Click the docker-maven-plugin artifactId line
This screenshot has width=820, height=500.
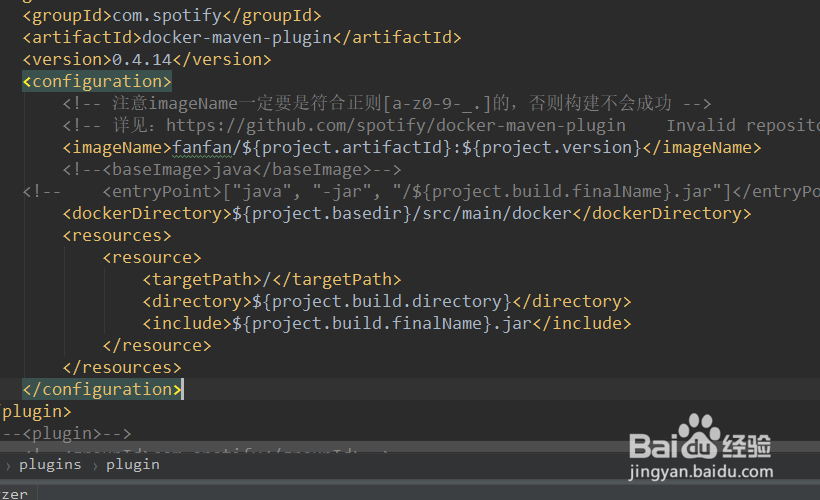242,38
